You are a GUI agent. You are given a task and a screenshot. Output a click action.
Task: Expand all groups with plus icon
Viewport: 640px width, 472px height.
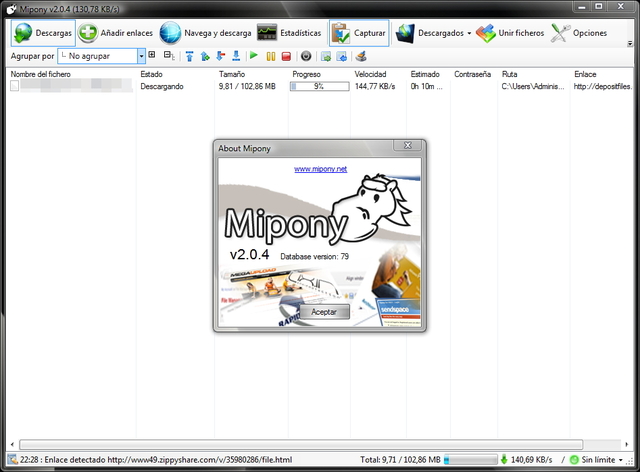[152, 54]
